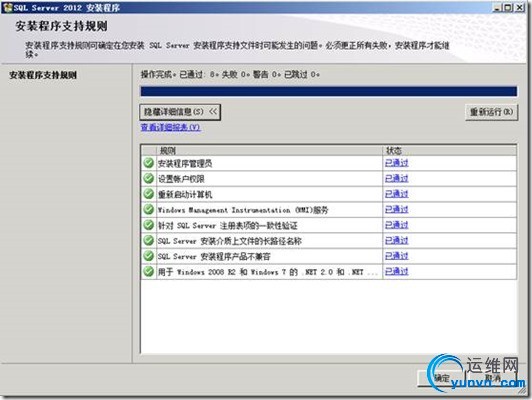Minimize the SQL Server 2012 setup window
This screenshot has width=532, height=400.
(497, 7)
